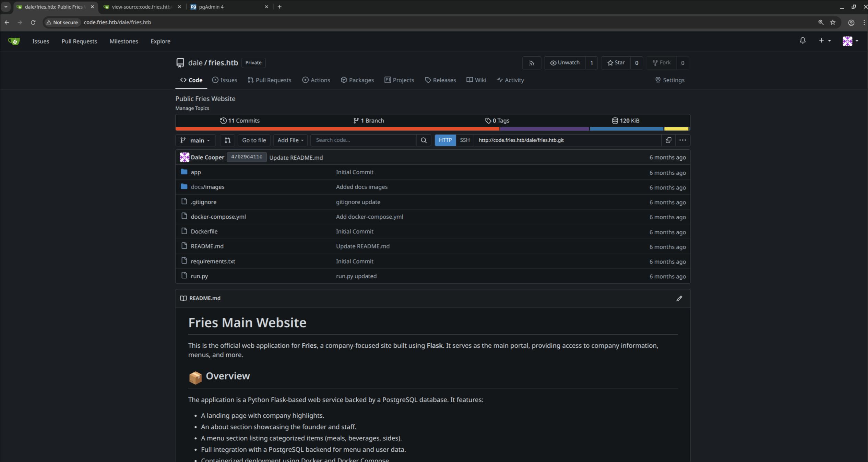Click the Go to file button

click(x=254, y=140)
